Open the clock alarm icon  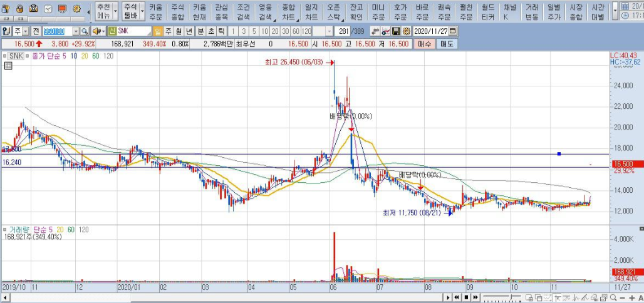(x=48, y=9)
